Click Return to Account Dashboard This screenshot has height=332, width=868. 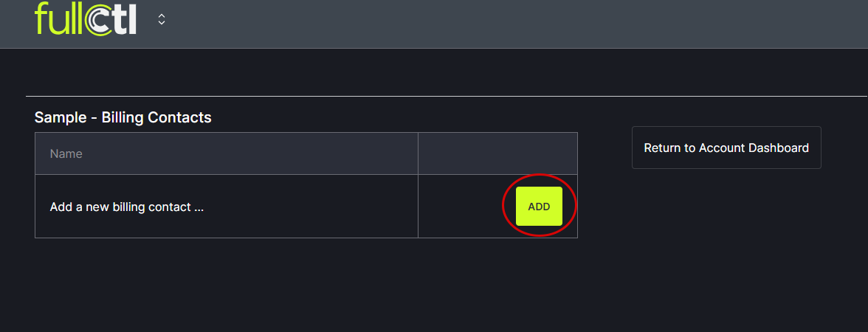tap(726, 148)
